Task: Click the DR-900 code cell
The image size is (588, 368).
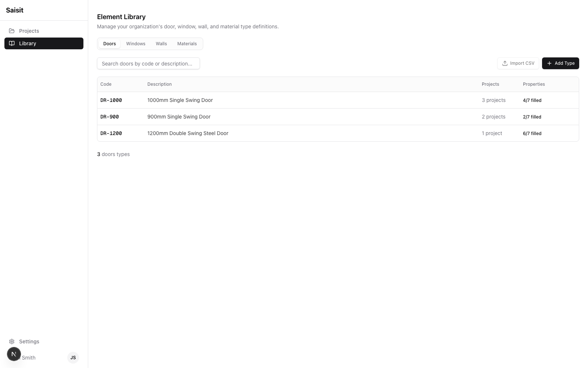Action: click(110, 117)
